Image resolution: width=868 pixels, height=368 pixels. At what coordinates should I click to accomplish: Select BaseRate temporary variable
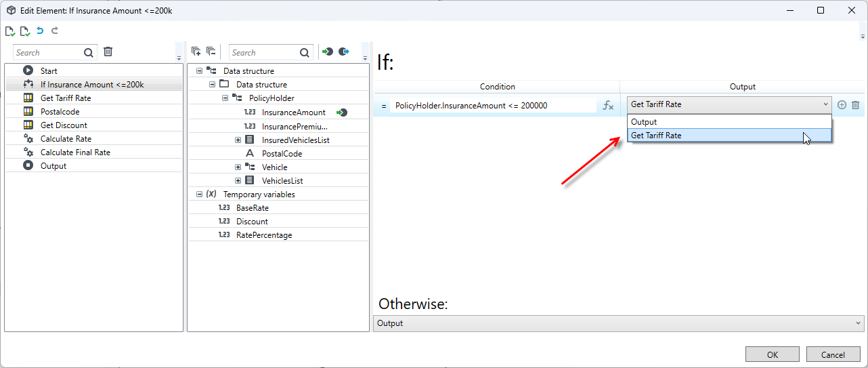tap(253, 207)
